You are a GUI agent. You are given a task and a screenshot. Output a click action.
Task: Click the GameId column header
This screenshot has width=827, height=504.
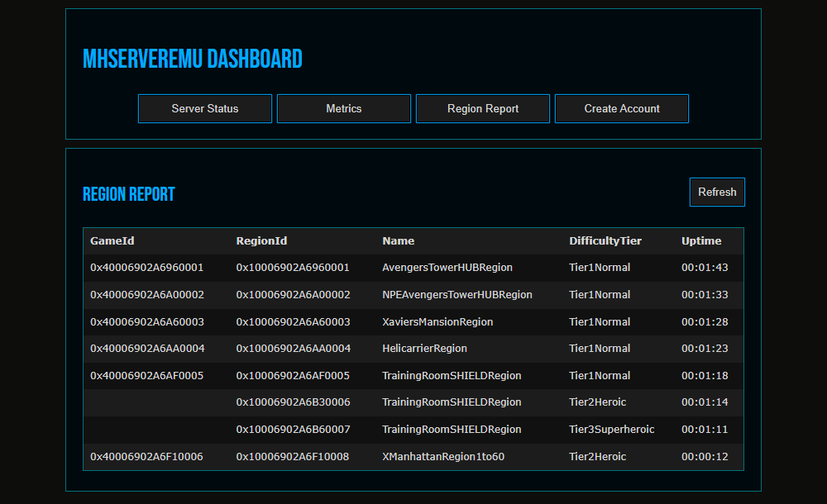tap(112, 241)
